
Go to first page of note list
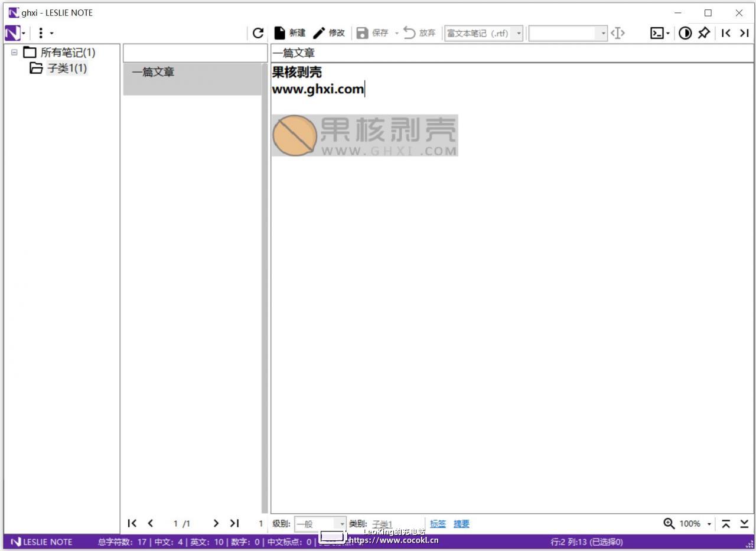[x=132, y=523]
